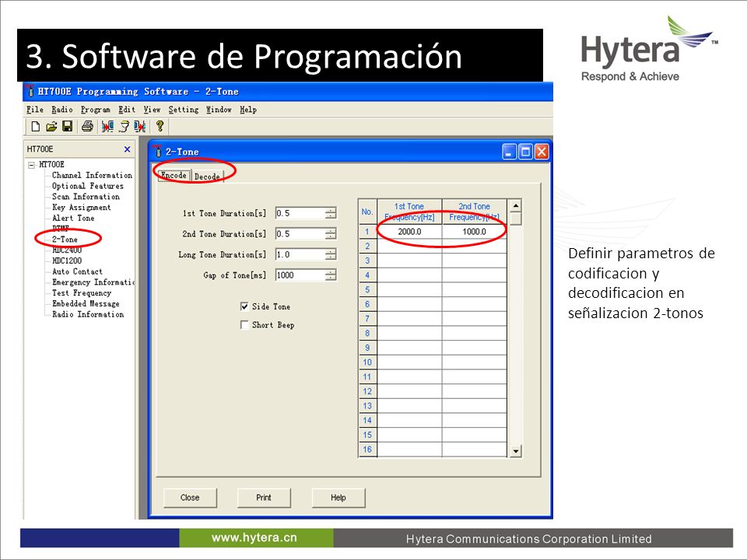
Task: Click the No. column header in the tone table
Action: 367,212
